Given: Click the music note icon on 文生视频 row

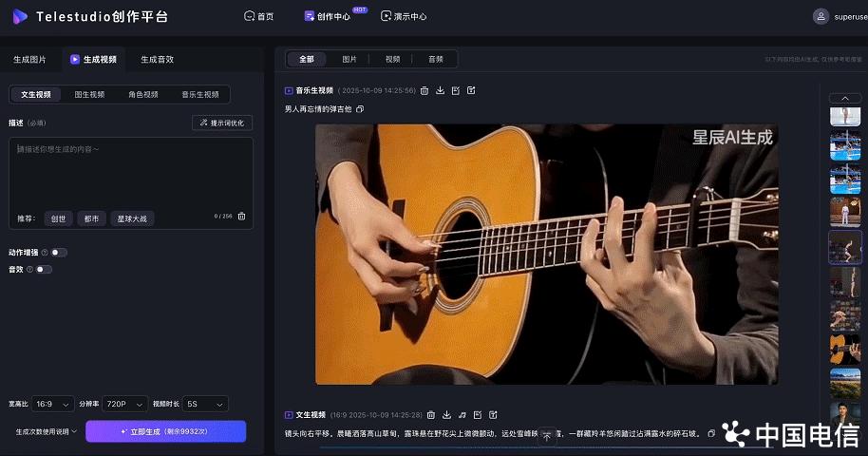Looking at the screenshot, I should (462, 414).
